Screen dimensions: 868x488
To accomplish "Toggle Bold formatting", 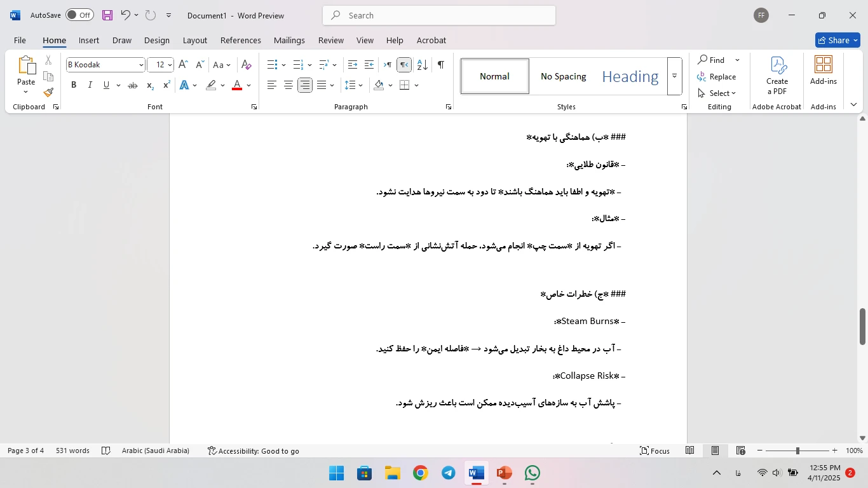I will click(x=74, y=85).
